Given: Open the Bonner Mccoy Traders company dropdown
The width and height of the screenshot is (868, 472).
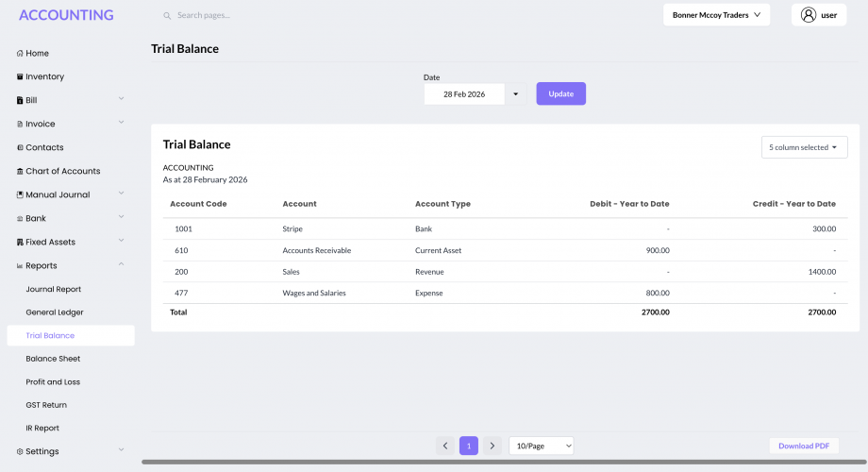Looking at the screenshot, I should coord(716,15).
